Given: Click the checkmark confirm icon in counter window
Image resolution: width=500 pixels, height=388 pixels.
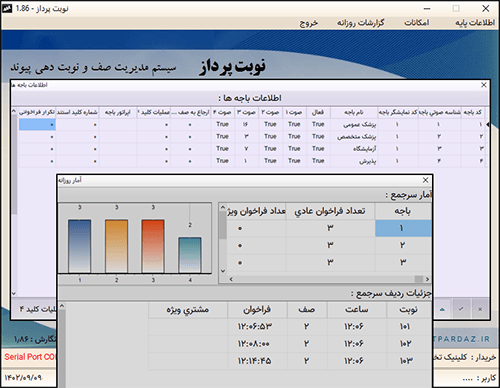Looking at the screenshot, I should [461, 309].
